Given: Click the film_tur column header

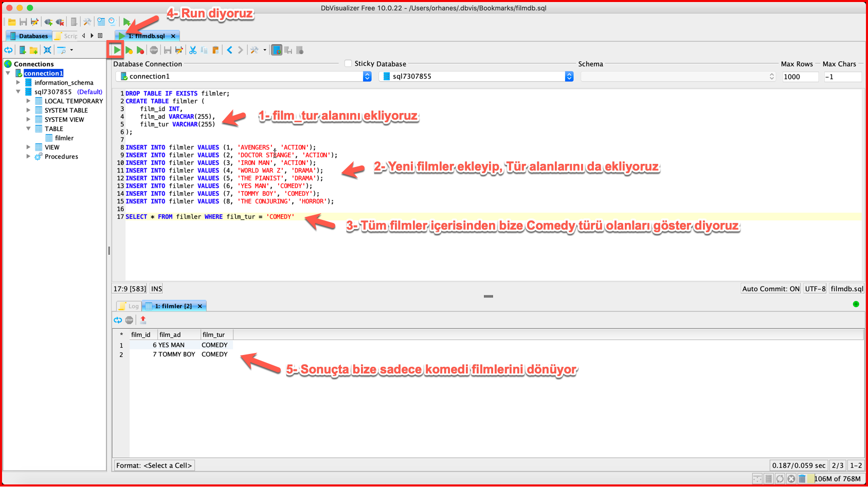Looking at the screenshot, I should click(x=217, y=334).
